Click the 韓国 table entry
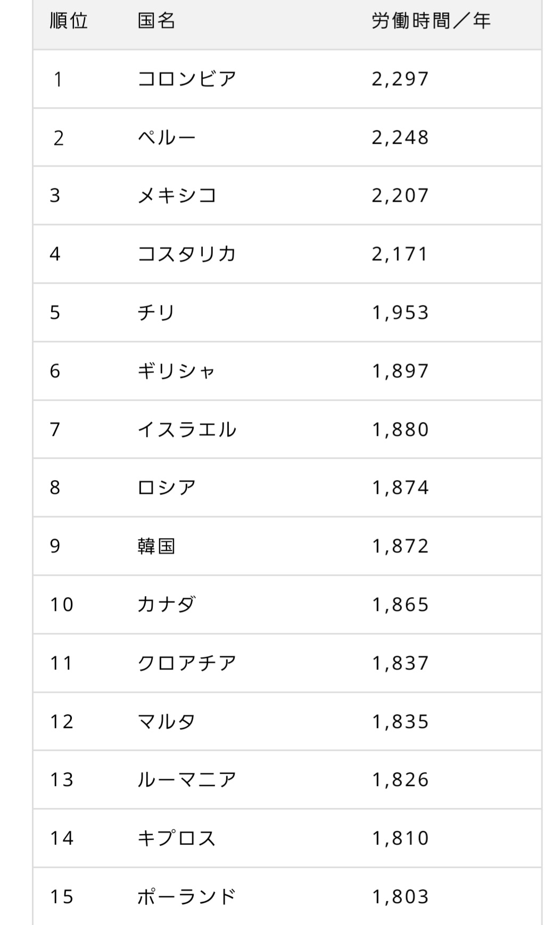This screenshot has width=560, height=925. pyautogui.click(x=157, y=546)
